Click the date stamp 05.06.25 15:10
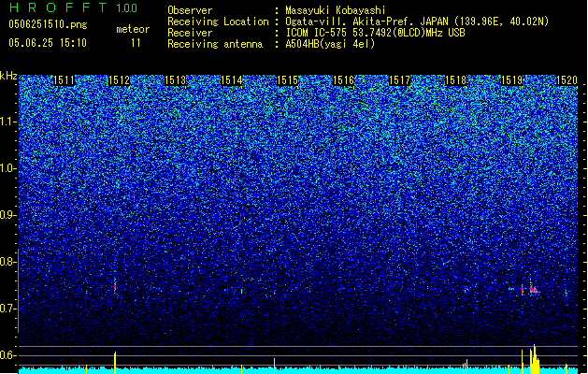The width and height of the screenshot is (588, 374). click(48, 43)
